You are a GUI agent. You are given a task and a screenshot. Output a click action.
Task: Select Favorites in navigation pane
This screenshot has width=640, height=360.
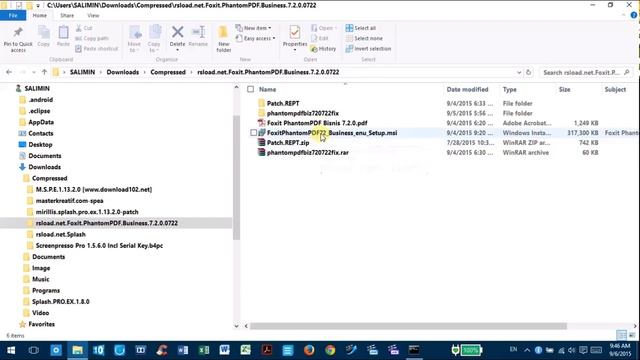click(41, 324)
